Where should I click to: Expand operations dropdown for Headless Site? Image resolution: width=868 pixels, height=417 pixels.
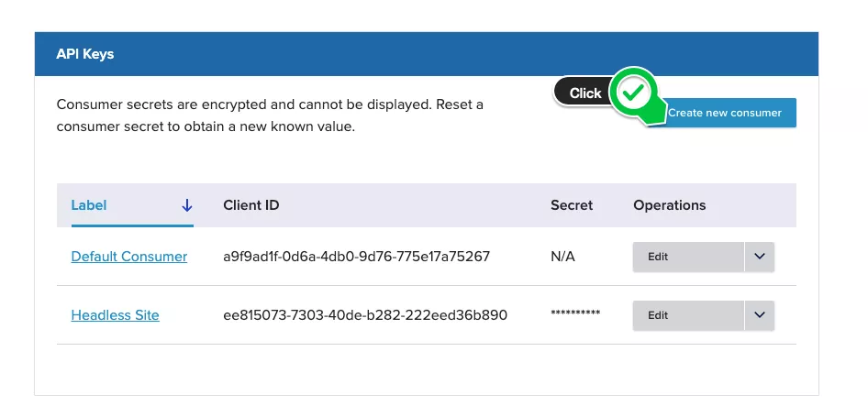click(x=759, y=315)
